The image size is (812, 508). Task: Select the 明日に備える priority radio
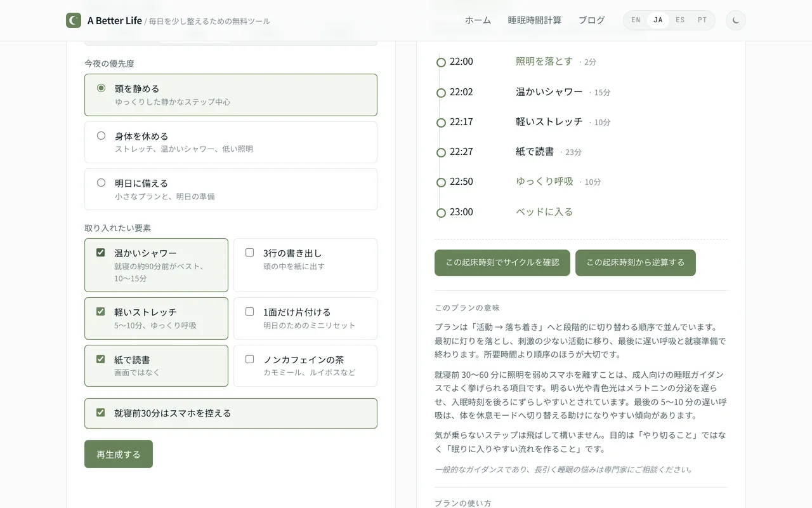pos(101,182)
